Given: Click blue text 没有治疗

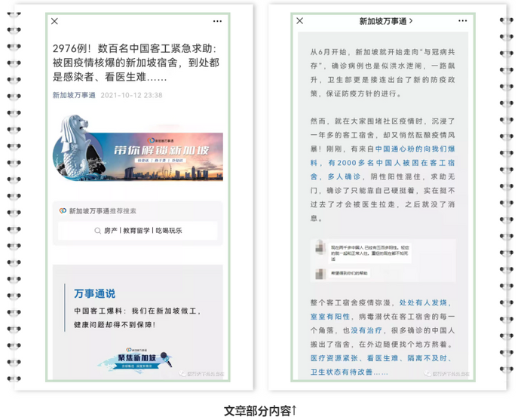Looking at the screenshot, I should point(366,330).
